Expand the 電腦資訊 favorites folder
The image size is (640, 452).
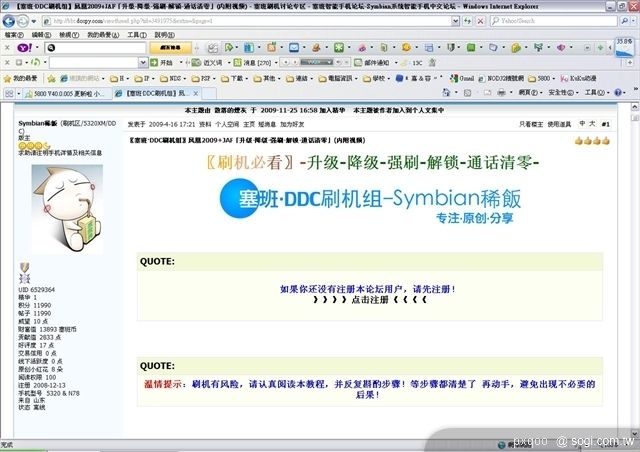(x=338, y=78)
